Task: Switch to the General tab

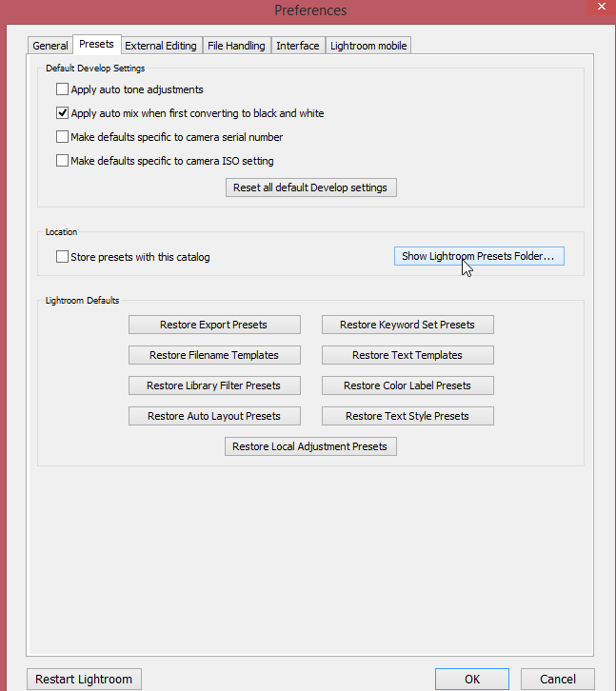Action: [50, 46]
